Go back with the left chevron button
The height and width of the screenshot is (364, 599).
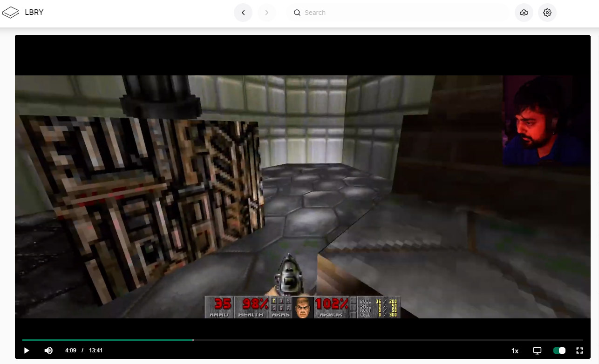(243, 13)
